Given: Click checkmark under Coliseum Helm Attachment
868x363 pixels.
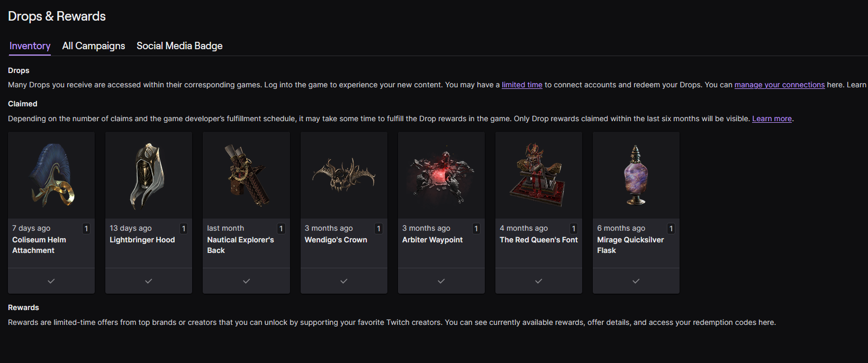Looking at the screenshot, I should (51, 281).
